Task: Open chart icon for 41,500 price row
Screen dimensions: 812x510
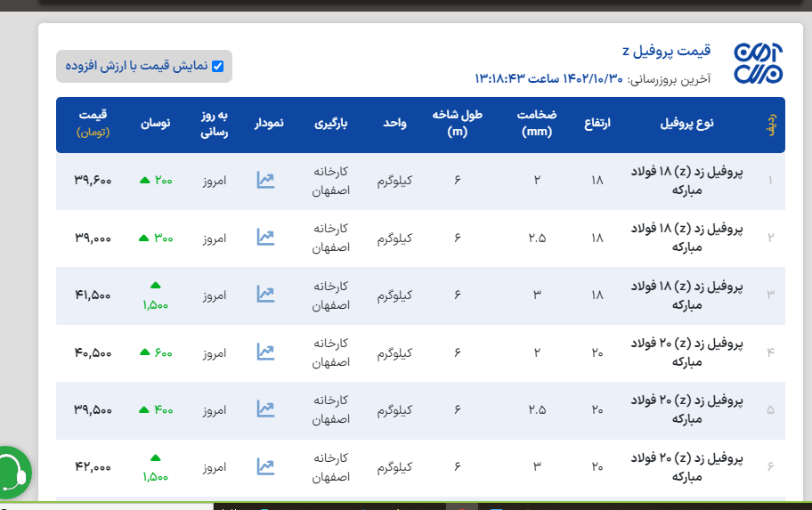Action: point(265,294)
